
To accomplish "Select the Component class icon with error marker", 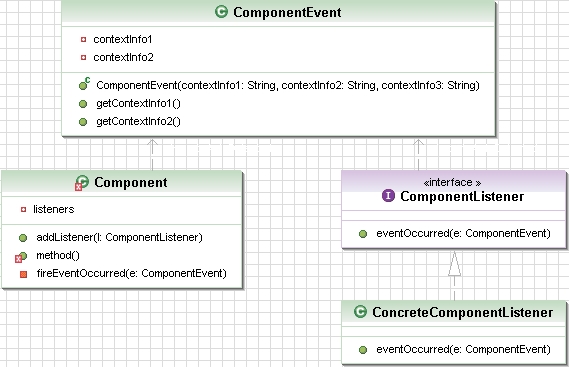I will (x=81, y=183).
